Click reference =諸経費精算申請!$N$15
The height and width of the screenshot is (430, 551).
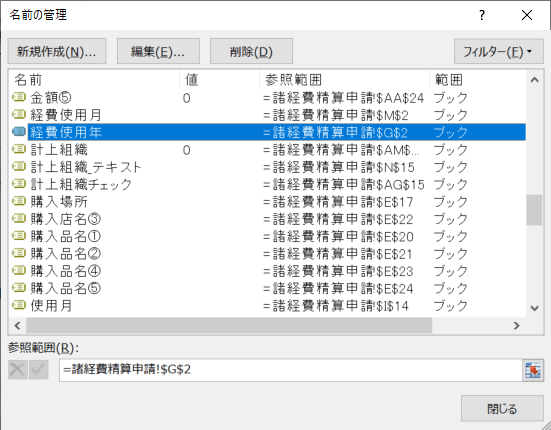tap(338, 167)
